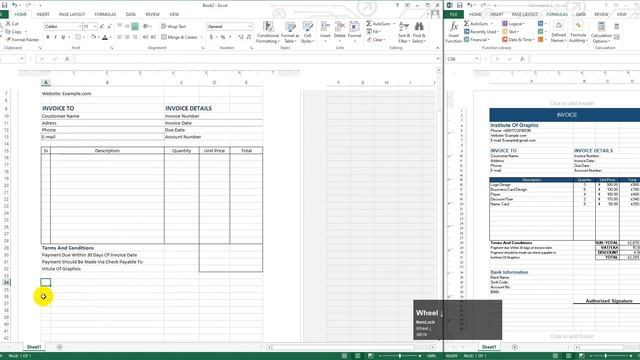Switch to REVIEW tab in left window
This screenshot has width=640, height=360.
pos(153,14)
